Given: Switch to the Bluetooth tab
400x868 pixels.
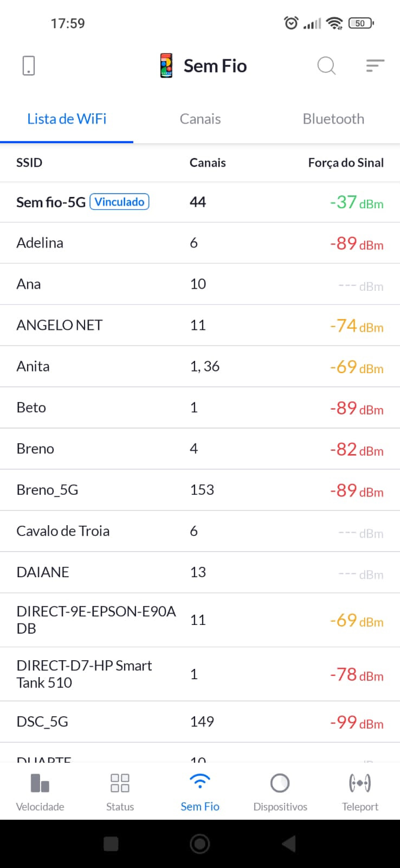Looking at the screenshot, I should pos(333,119).
